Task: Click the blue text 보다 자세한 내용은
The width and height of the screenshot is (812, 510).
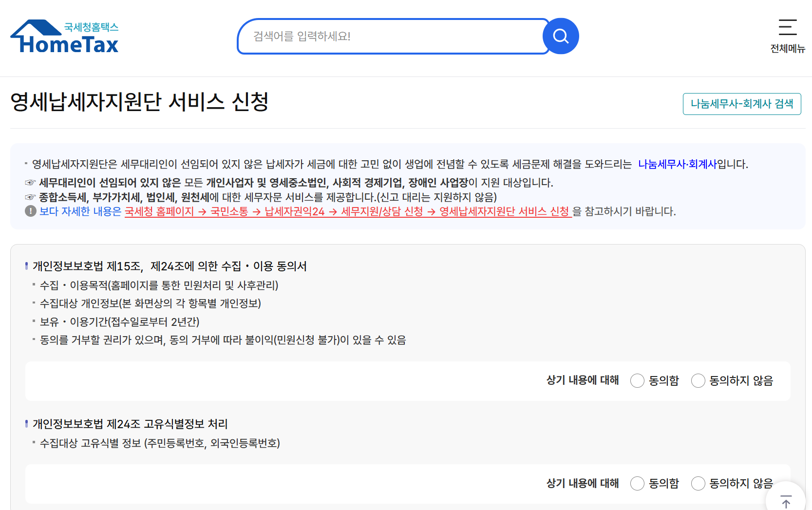Action: [80, 211]
